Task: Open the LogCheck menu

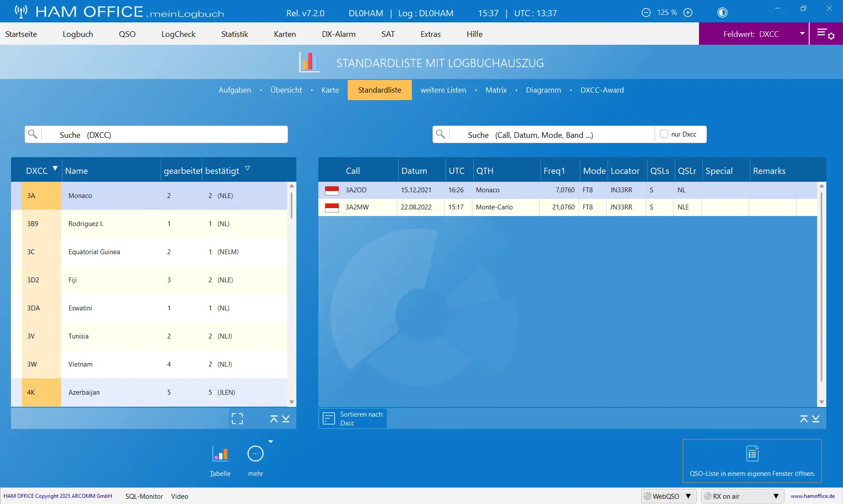Action: tap(178, 34)
